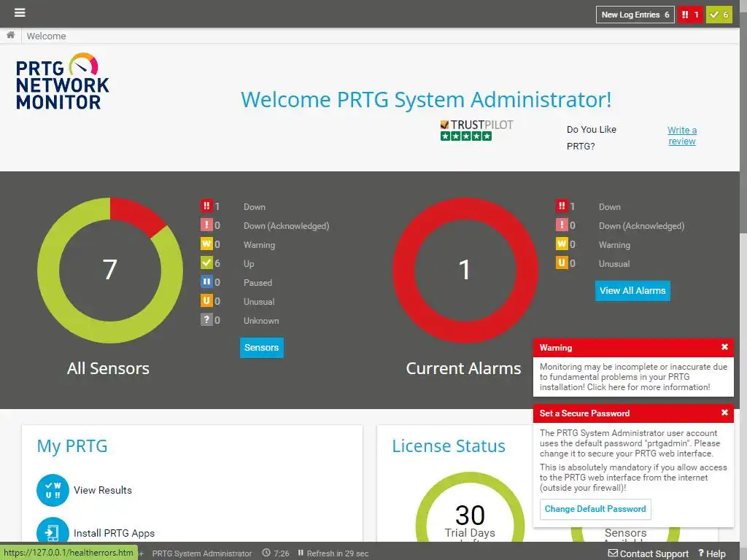Go to home via house icon
Screen dimensions: 747x560
point(10,35)
